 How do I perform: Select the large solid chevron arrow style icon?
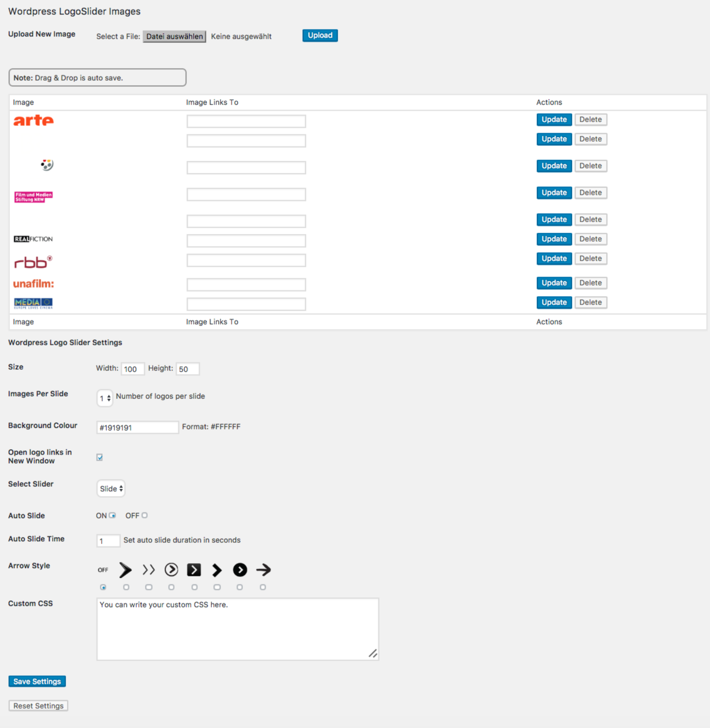[125, 570]
